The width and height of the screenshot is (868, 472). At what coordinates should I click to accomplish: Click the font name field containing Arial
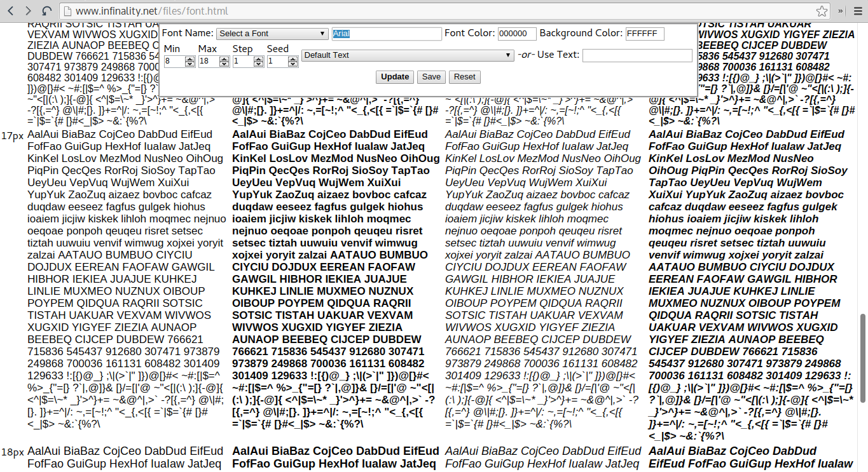(x=386, y=34)
